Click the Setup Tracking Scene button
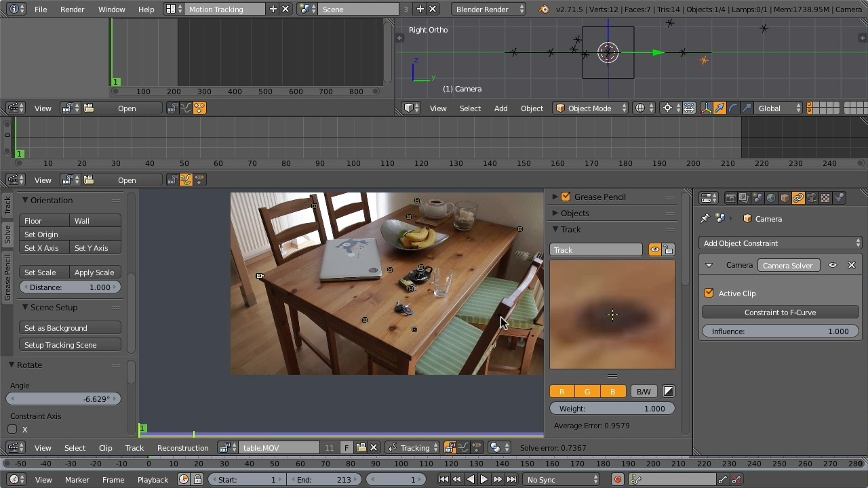The image size is (868, 488). (x=70, y=344)
